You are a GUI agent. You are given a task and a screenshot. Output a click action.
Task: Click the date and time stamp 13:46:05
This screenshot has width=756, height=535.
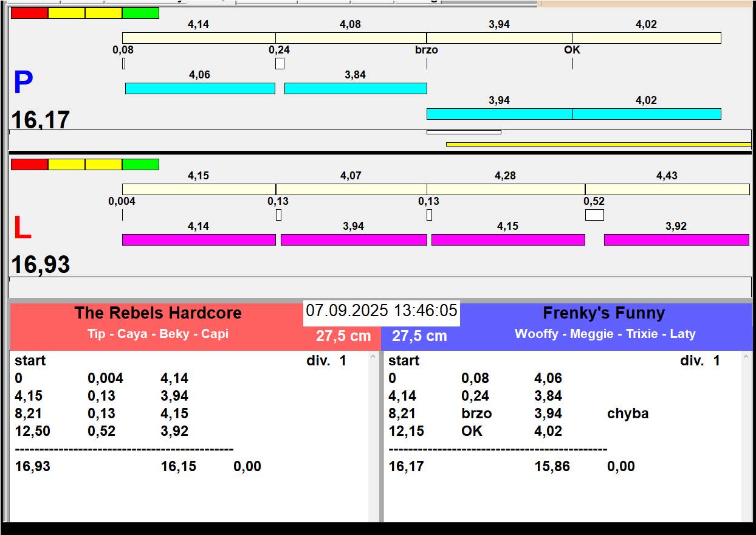click(x=381, y=311)
